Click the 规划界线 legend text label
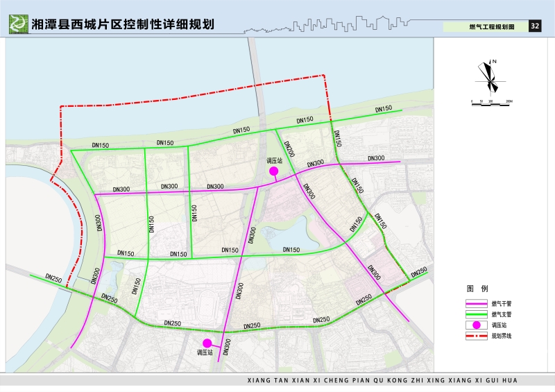This screenshot has height=392, width=555. click(x=502, y=336)
